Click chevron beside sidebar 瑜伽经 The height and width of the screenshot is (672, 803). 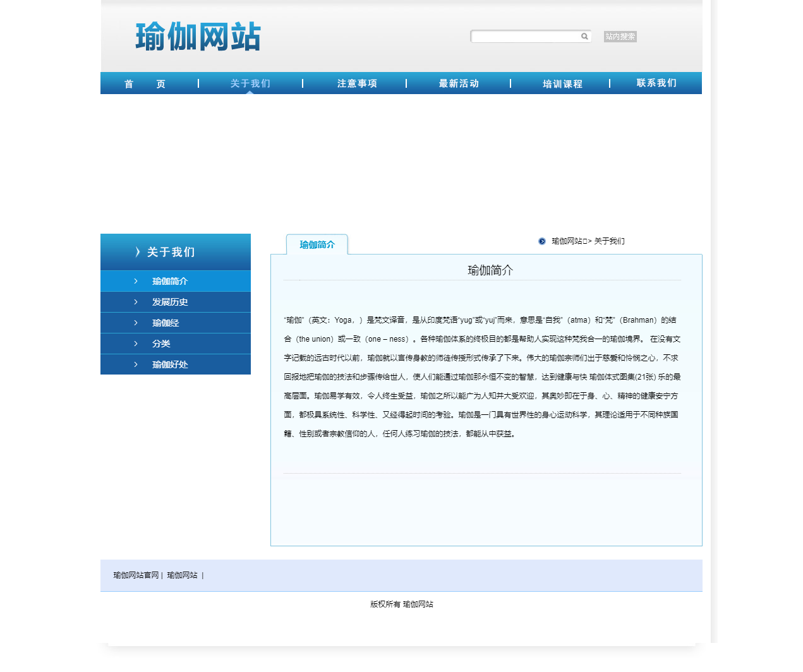(x=136, y=323)
